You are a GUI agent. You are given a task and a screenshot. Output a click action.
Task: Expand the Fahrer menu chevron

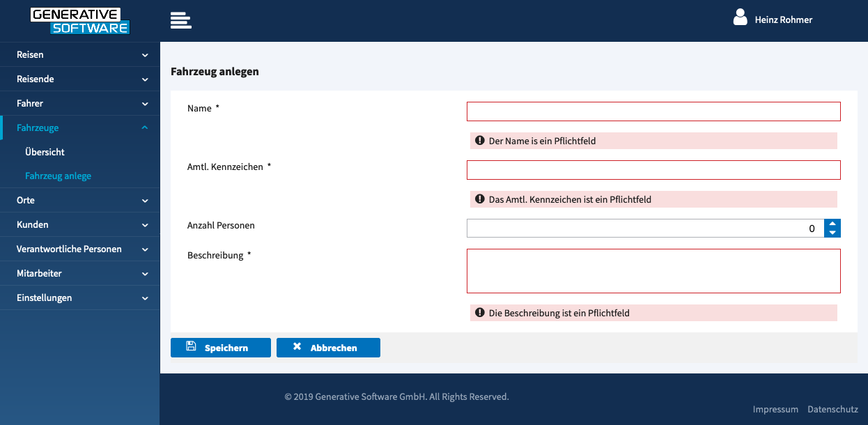145,104
